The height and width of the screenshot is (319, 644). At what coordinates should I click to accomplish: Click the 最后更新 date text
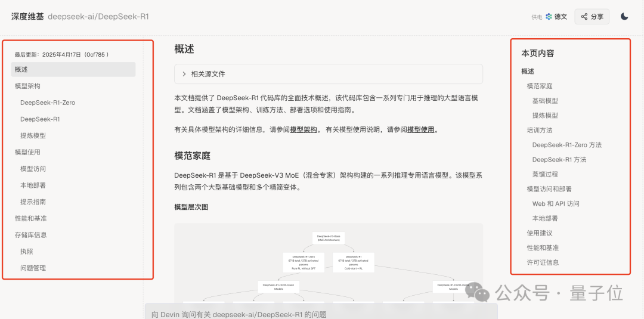(61, 55)
